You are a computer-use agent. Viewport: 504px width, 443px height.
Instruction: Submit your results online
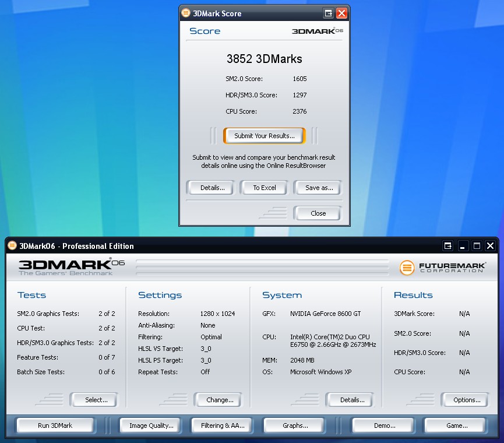[265, 136]
